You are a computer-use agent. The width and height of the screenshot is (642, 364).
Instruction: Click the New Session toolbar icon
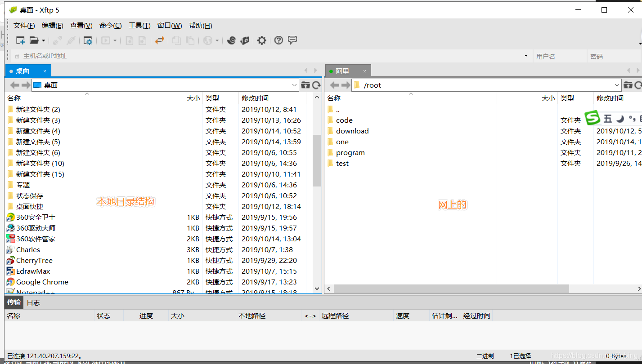pyautogui.click(x=20, y=40)
